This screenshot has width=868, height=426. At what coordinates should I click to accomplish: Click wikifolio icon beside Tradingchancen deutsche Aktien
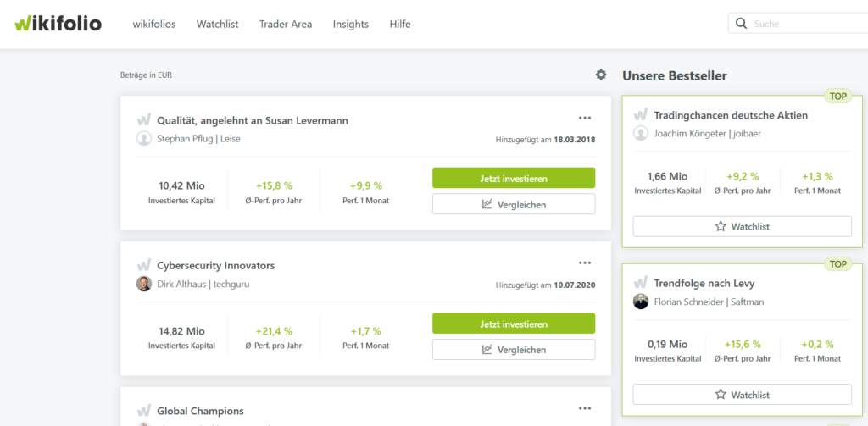point(641,115)
